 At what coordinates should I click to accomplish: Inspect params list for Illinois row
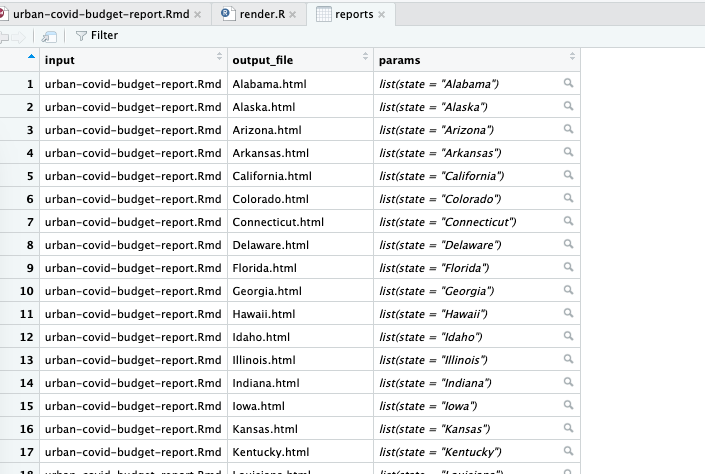[568, 359]
